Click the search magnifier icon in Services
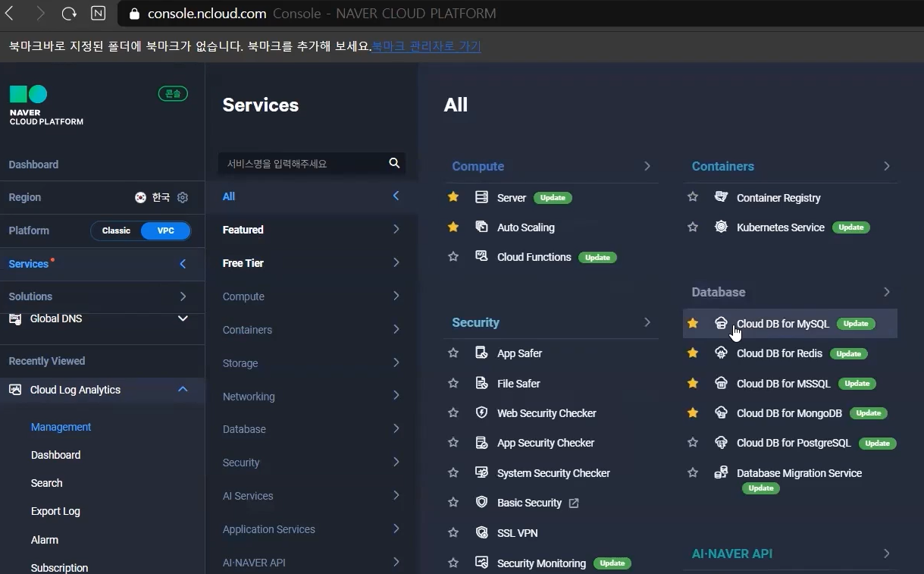924x574 pixels. click(x=394, y=163)
